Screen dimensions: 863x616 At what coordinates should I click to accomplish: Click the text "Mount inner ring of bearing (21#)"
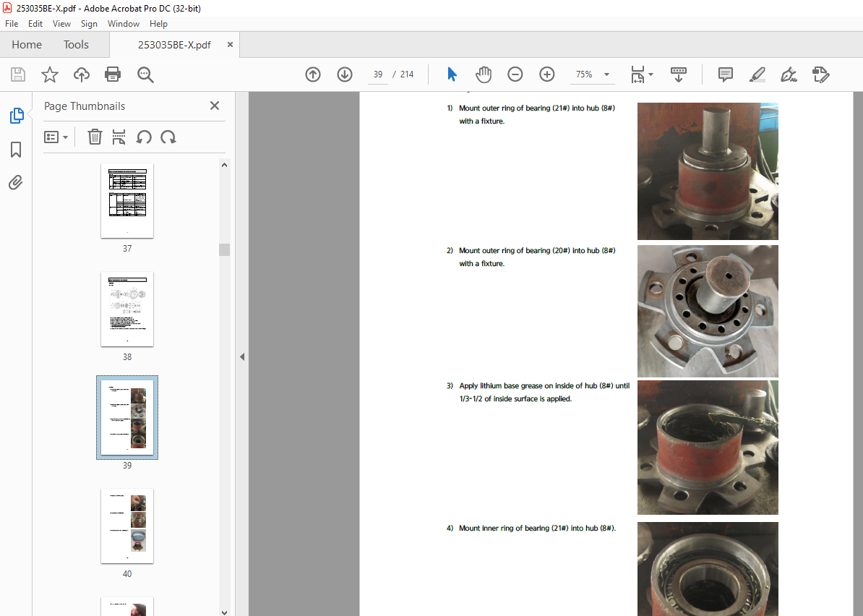click(513, 529)
